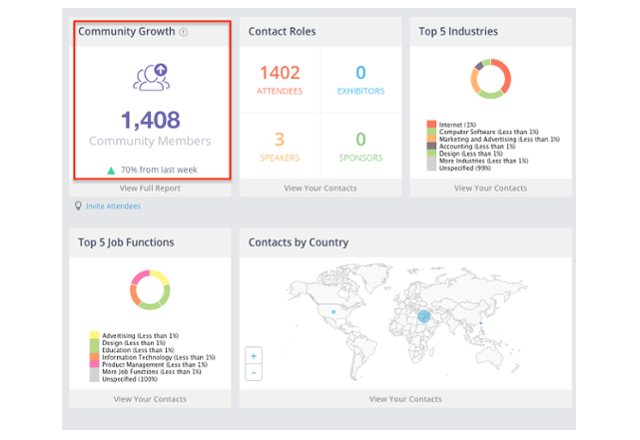Select the 0 Sponsors count
The height and width of the screenshot is (440, 640).
360,139
